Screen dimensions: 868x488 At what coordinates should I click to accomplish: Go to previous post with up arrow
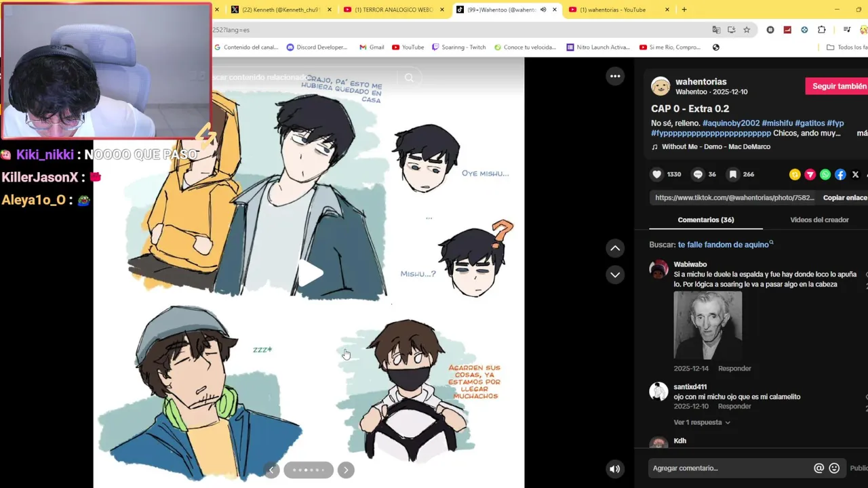coord(615,248)
